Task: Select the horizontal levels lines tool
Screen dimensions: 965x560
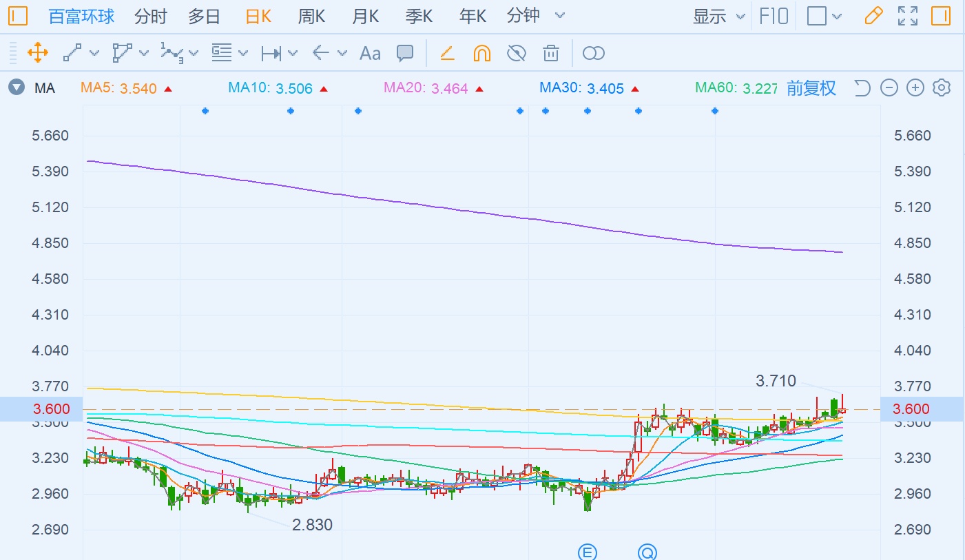Action: tap(221, 53)
